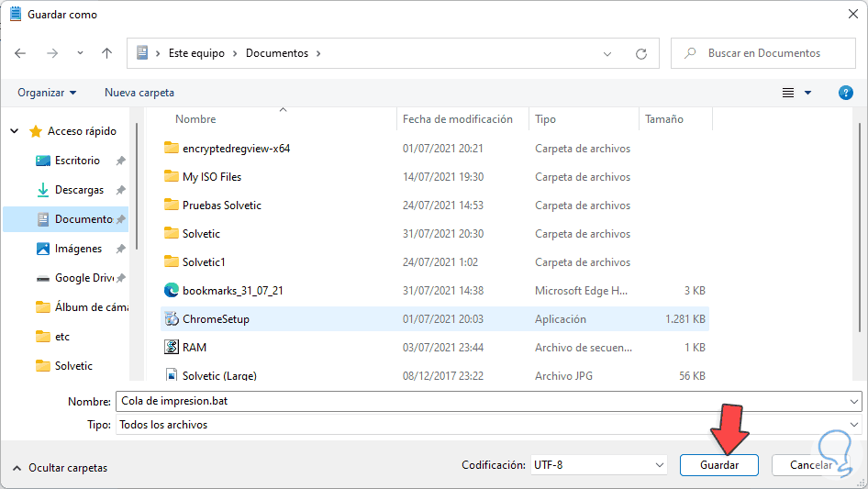Click the Pruebas Solvetic folder icon
The height and width of the screenshot is (489, 868).
click(x=171, y=206)
